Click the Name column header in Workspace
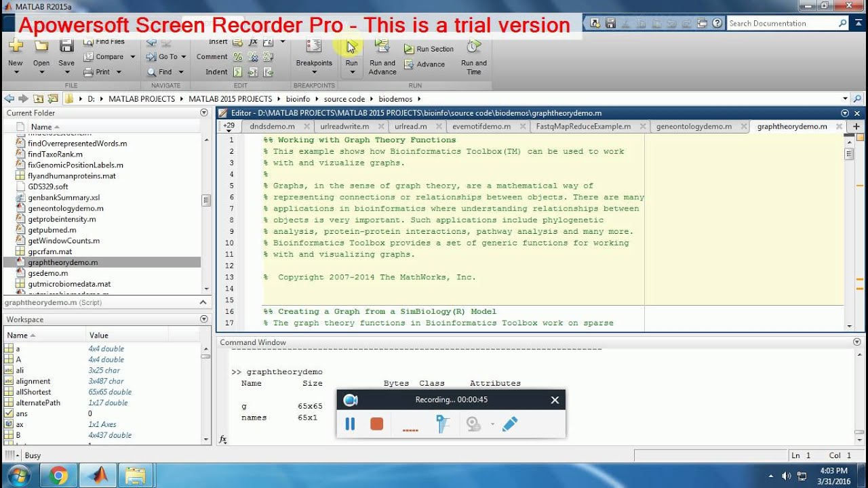This screenshot has height=488, width=868. pos(17,335)
